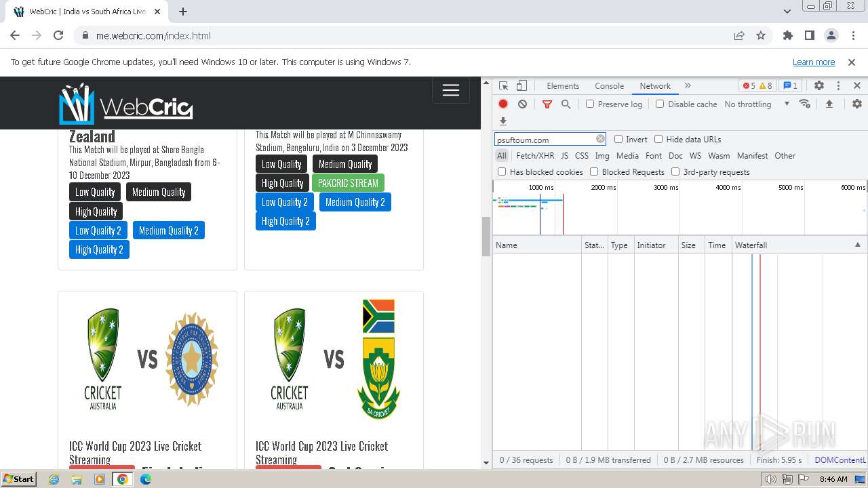Share this page icon in address bar
This screenshot has height=488, width=868.
pos(739,36)
